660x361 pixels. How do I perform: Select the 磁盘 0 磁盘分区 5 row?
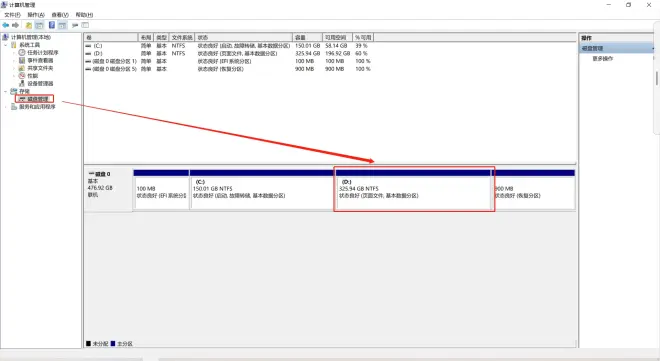pos(228,69)
